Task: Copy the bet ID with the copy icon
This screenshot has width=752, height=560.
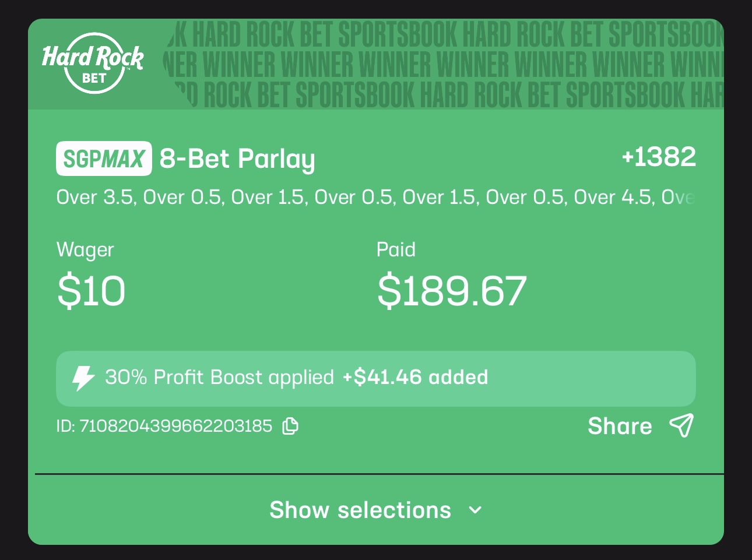Action: click(290, 426)
